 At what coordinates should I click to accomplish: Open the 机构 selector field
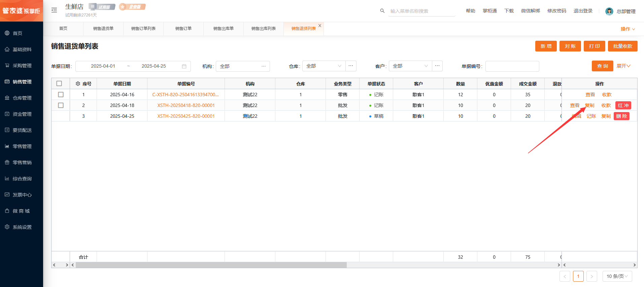point(243,66)
